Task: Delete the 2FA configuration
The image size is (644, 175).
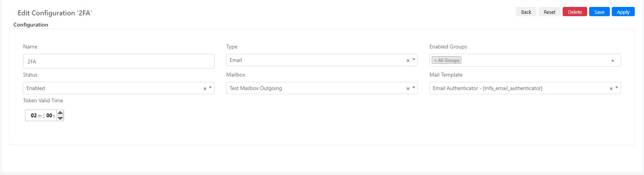Action: click(575, 12)
